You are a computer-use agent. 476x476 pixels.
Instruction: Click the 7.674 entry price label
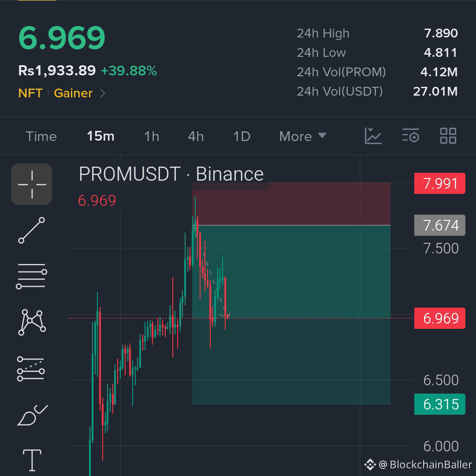click(x=439, y=225)
